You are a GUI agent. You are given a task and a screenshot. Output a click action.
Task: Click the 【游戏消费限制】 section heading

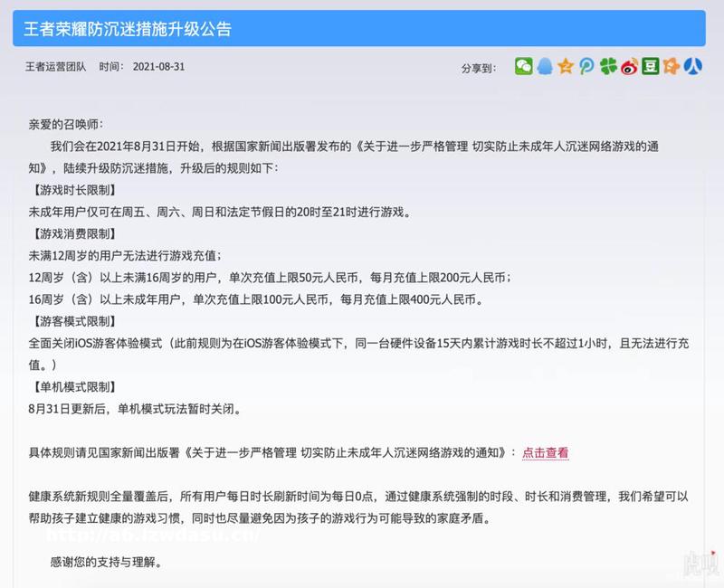pyautogui.click(x=74, y=234)
